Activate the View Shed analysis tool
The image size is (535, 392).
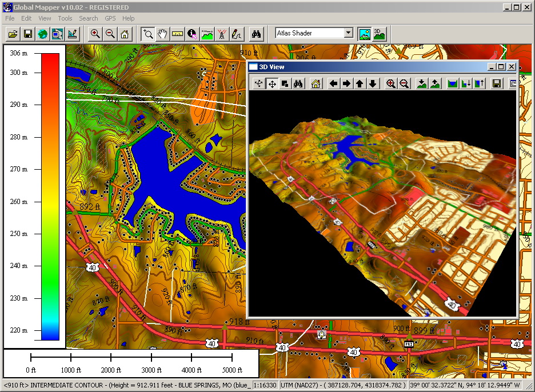(x=221, y=34)
